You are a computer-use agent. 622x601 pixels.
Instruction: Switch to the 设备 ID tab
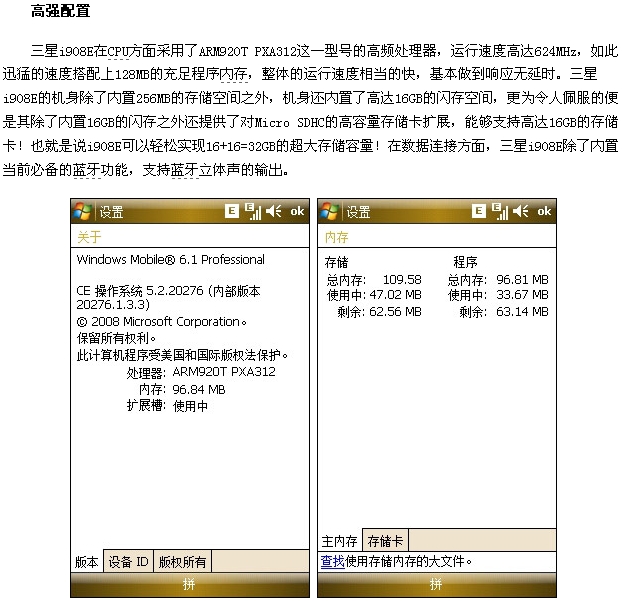point(128,561)
